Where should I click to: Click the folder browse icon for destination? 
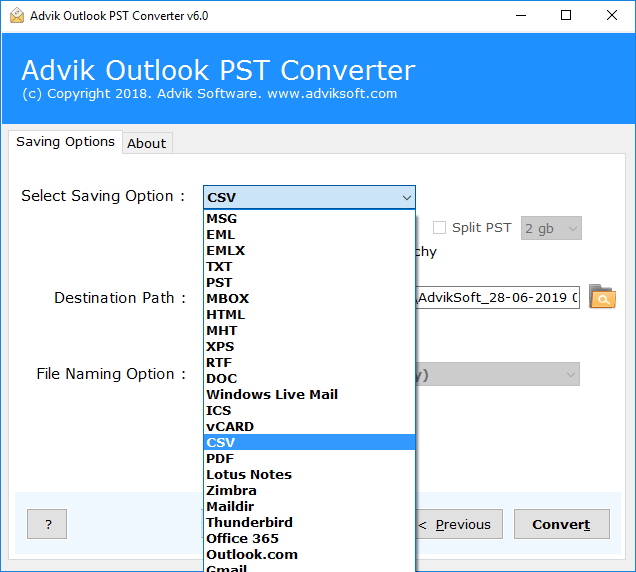[x=602, y=297]
